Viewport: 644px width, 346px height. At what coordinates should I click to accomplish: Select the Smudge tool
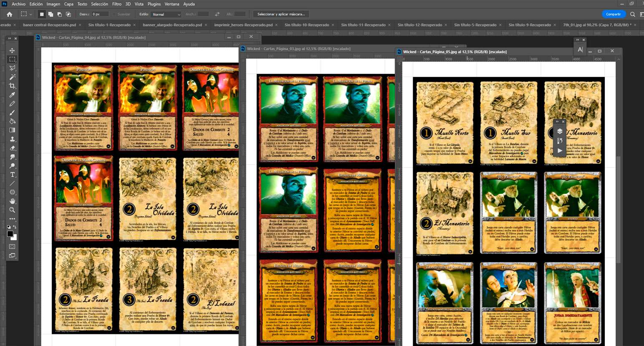click(x=12, y=157)
